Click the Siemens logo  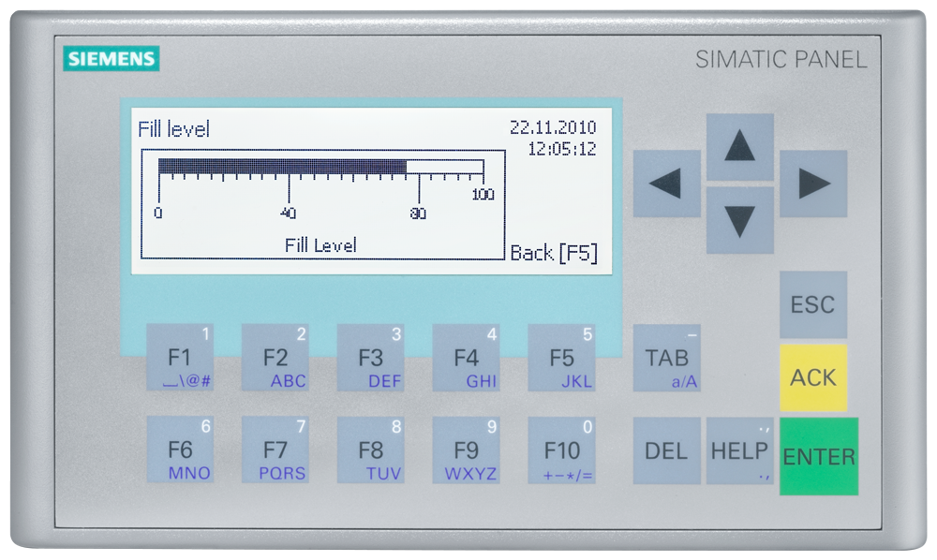[x=112, y=59]
